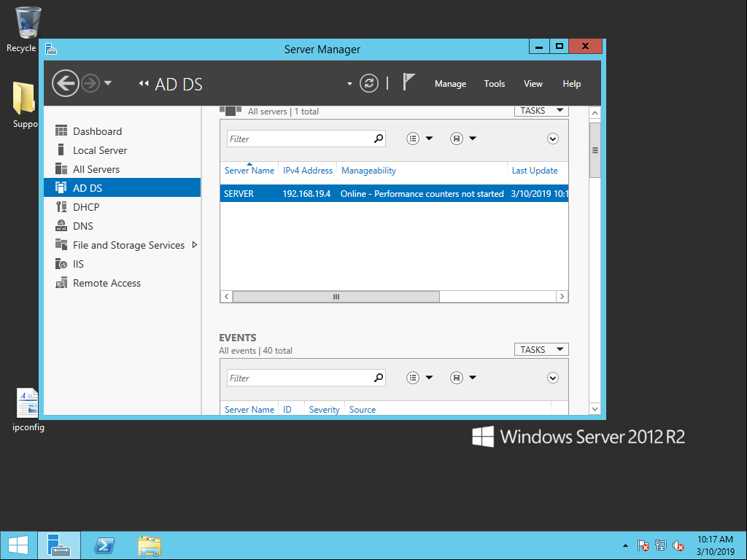Open the servers TASKS dropdown
This screenshot has height=560, width=747.
541,111
